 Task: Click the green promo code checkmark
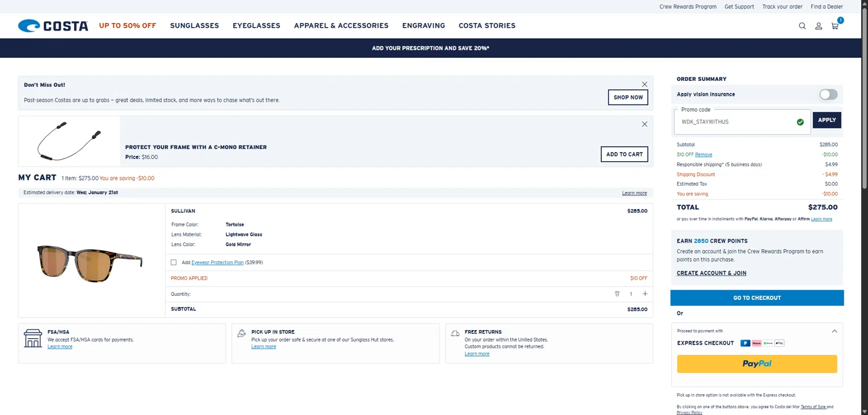click(800, 122)
